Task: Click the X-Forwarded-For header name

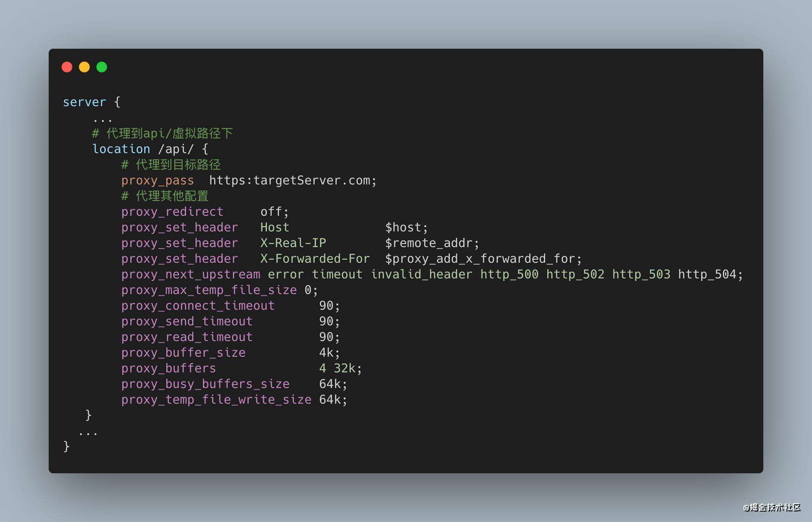Action: 315,259
